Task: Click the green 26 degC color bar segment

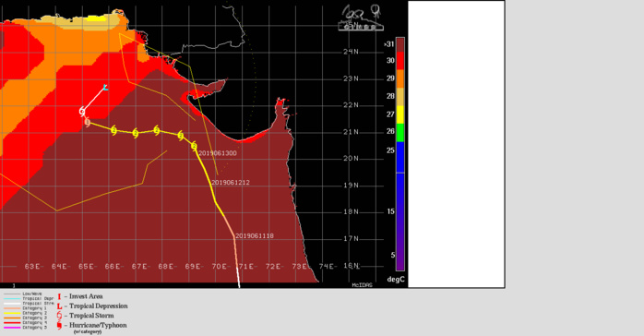Action: click(x=400, y=133)
